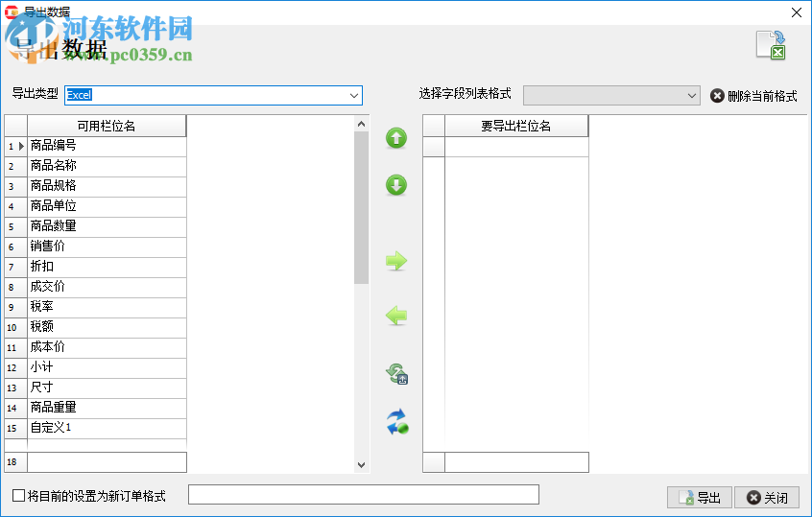Image resolution: width=812 pixels, height=517 pixels.
Task: Select row 商品名称
Action: click(x=107, y=166)
